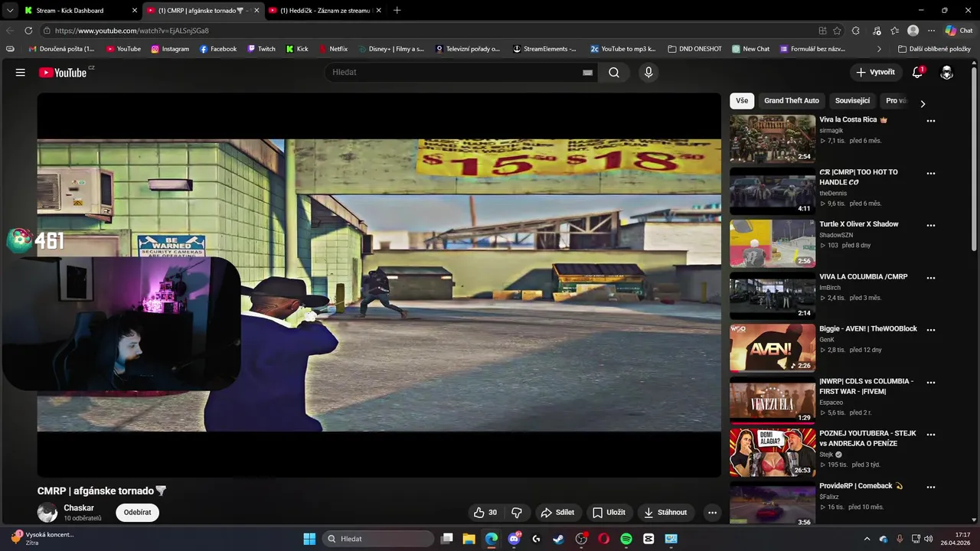Open the on-screen keyboard icon in search box
Viewport: 980px width, 551px height.
pos(587,73)
